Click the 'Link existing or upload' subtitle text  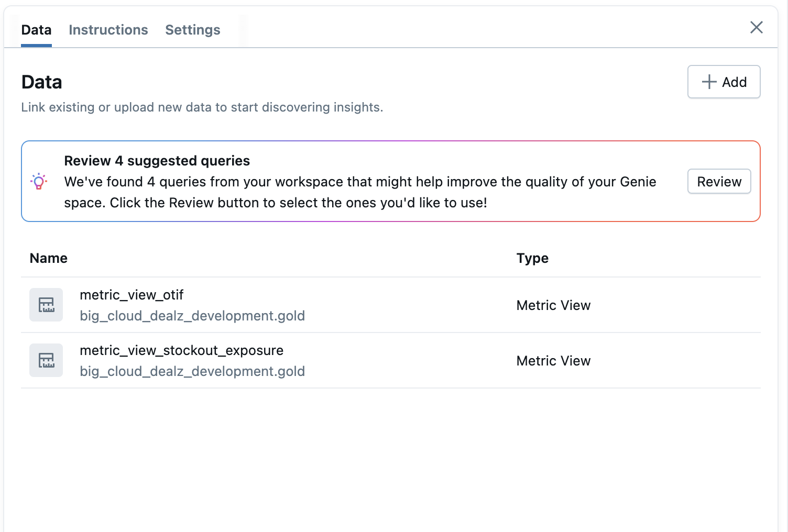[202, 107]
